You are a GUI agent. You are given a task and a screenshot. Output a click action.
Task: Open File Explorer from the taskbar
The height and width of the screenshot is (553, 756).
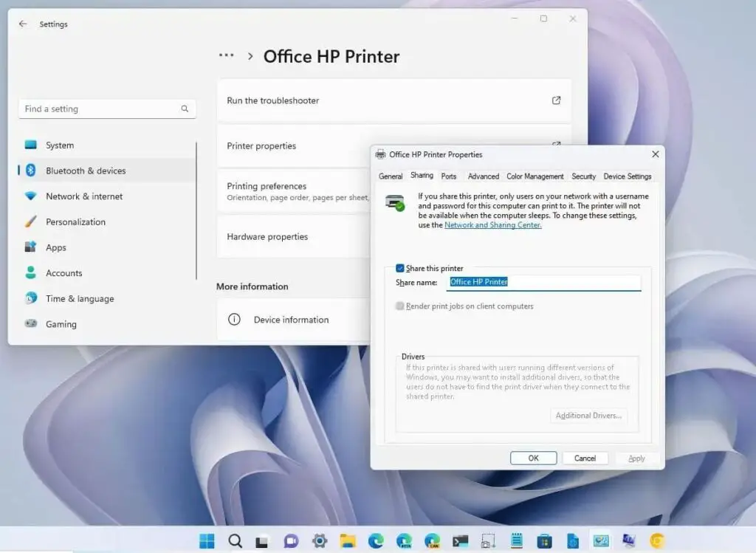[347, 541]
